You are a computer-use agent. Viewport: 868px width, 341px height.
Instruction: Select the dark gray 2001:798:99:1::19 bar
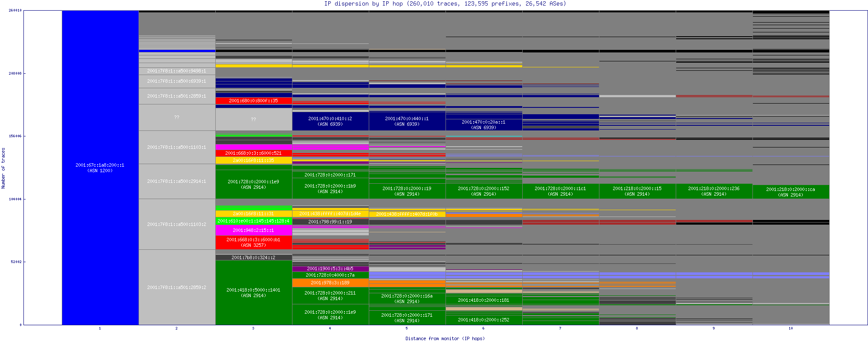pos(330,222)
